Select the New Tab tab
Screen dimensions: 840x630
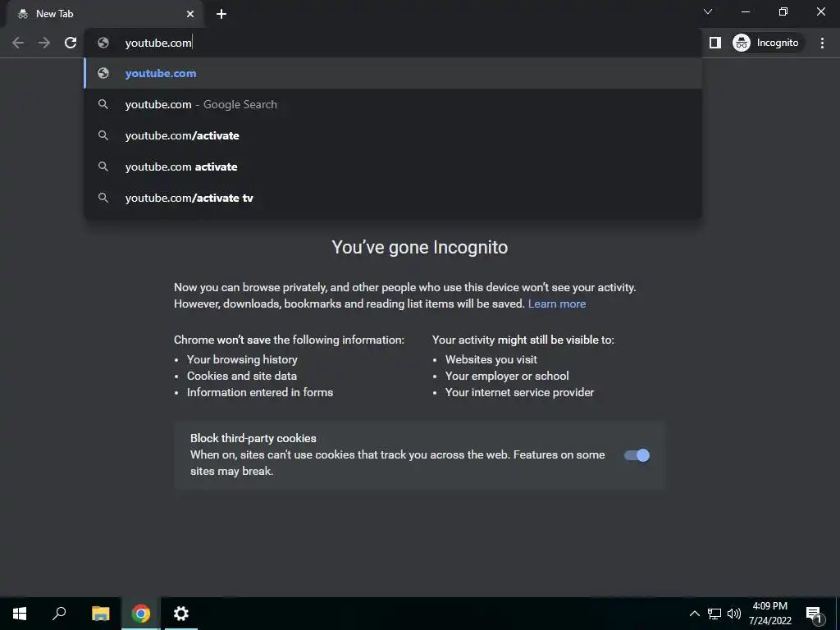pyautogui.click(x=104, y=14)
